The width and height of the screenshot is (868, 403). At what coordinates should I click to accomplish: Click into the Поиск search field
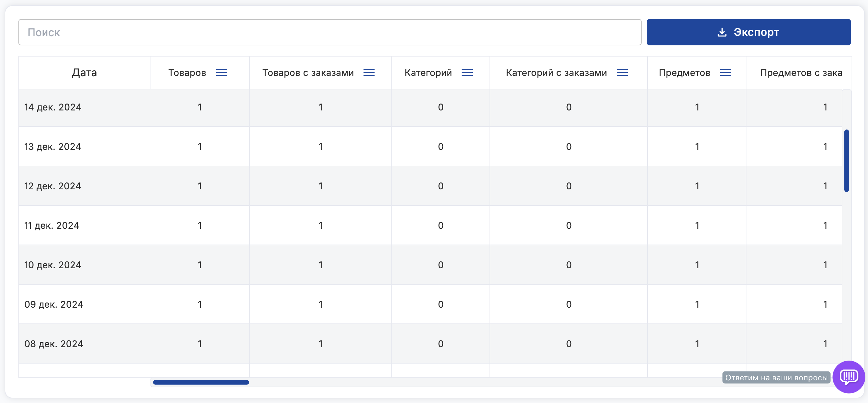coord(330,32)
